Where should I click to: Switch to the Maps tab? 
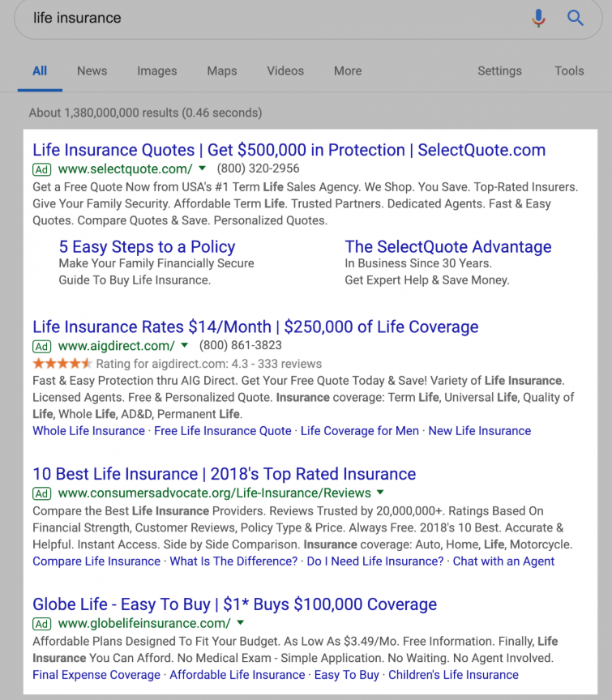(222, 71)
